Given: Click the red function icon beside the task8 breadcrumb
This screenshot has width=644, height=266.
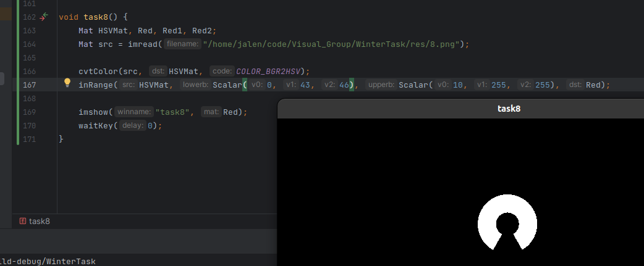Looking at the screenshot, I should (23, 221).
